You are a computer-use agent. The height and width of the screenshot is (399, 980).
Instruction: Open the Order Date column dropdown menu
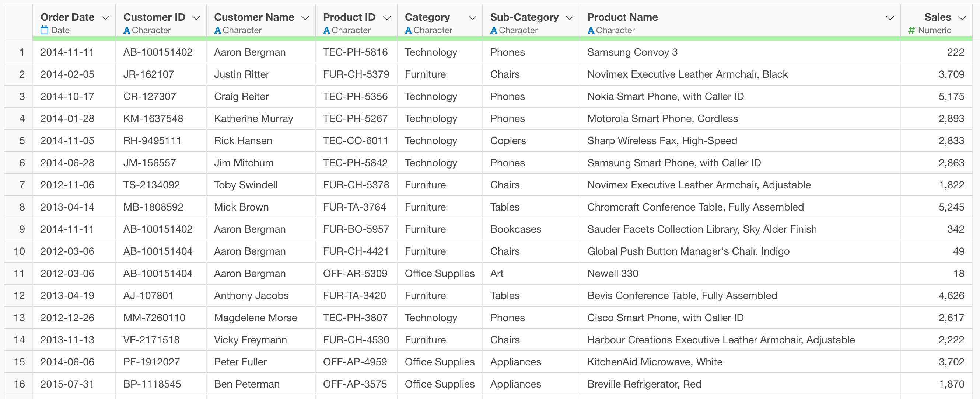point(105,18)
